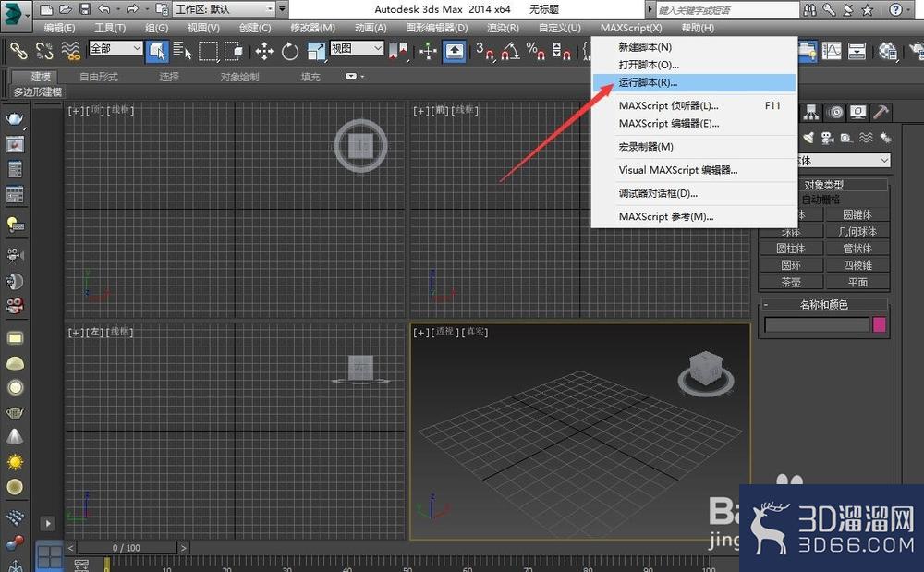The height and width of the screenshot is (572, 924).
Task: Click the Use Pivot Point Center icon
Action: point(398,51)
